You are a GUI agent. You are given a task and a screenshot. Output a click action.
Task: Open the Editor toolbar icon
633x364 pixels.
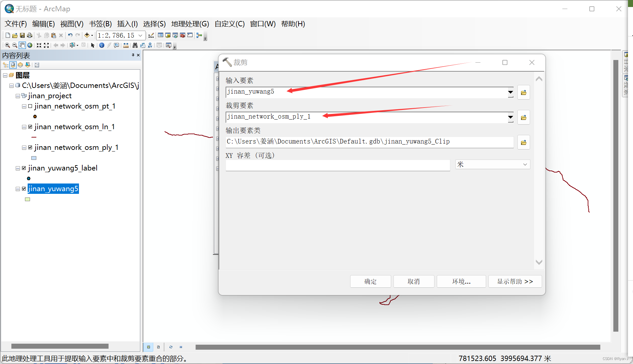(151, 35)
